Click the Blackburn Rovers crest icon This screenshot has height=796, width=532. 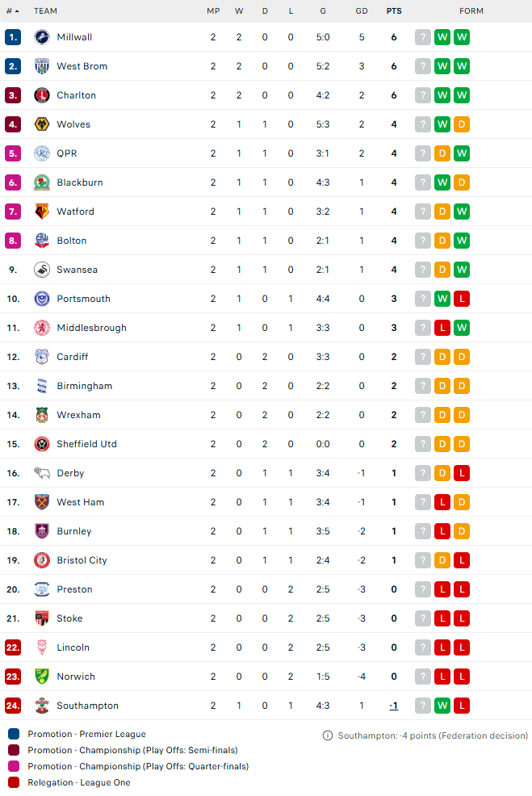coord(42,182)
